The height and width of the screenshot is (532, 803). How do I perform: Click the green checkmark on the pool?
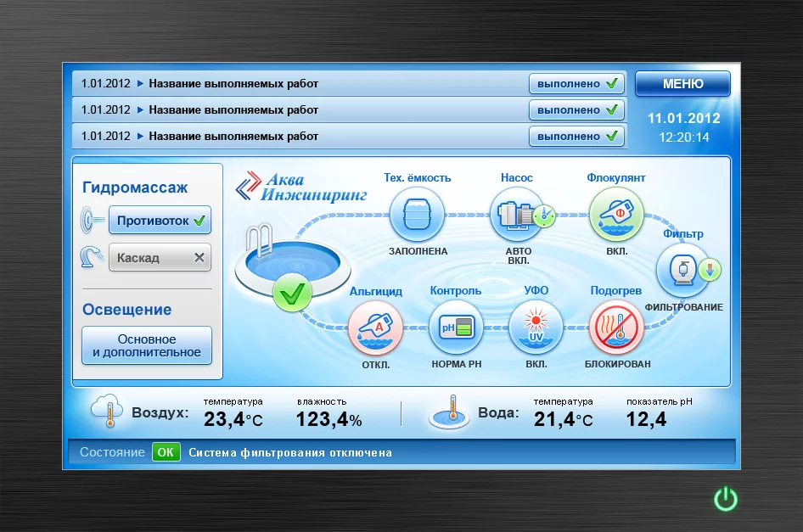coord(292,294)
